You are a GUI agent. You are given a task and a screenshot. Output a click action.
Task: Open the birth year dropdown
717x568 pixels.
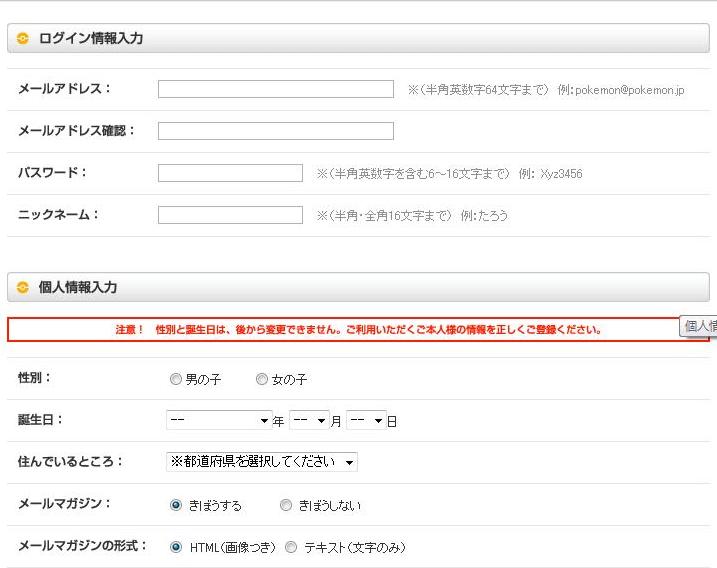coord(219,421)
